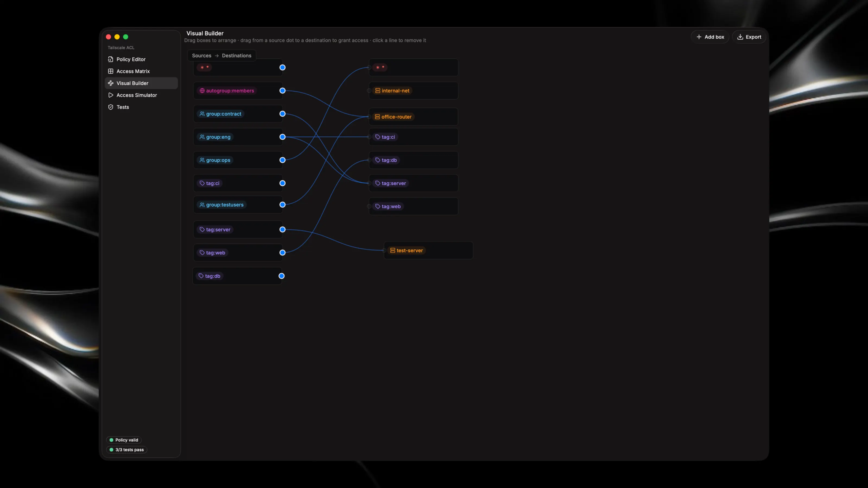This screenshot has height=488, width=868.
Task: Select the group:eng source chip
Action: pos(215,137)
